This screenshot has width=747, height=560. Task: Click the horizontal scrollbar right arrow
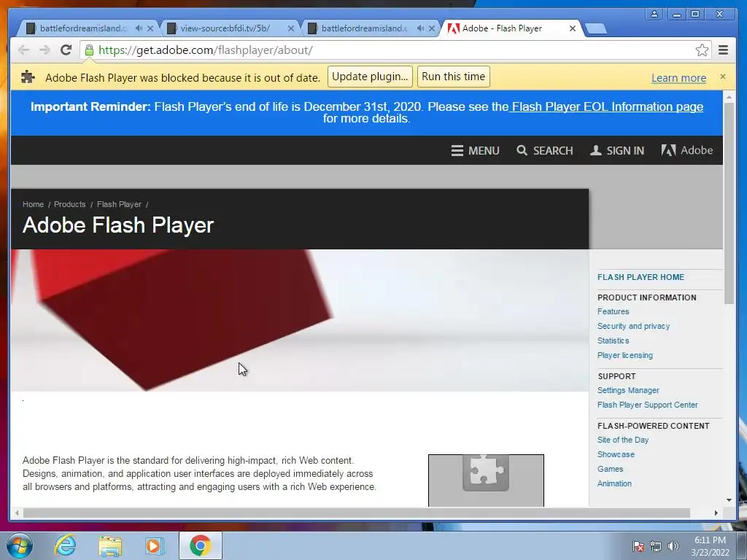click(x=716, y=513)
